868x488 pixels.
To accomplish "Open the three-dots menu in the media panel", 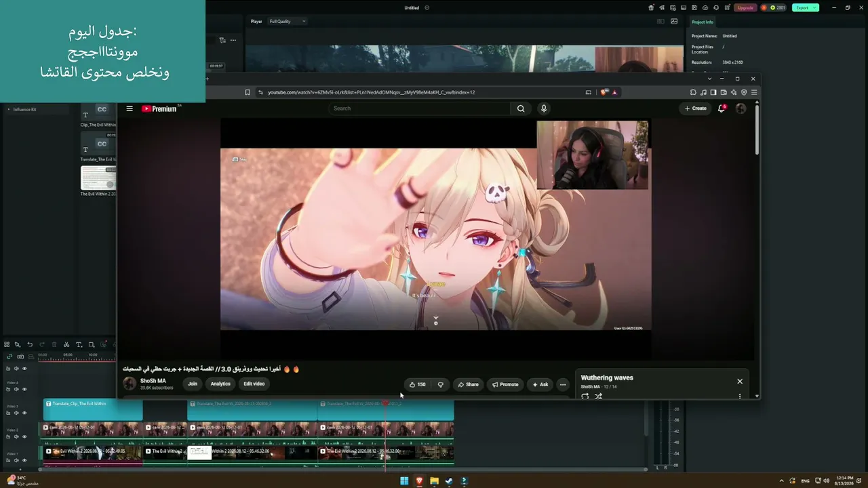I will click(233, 40).
